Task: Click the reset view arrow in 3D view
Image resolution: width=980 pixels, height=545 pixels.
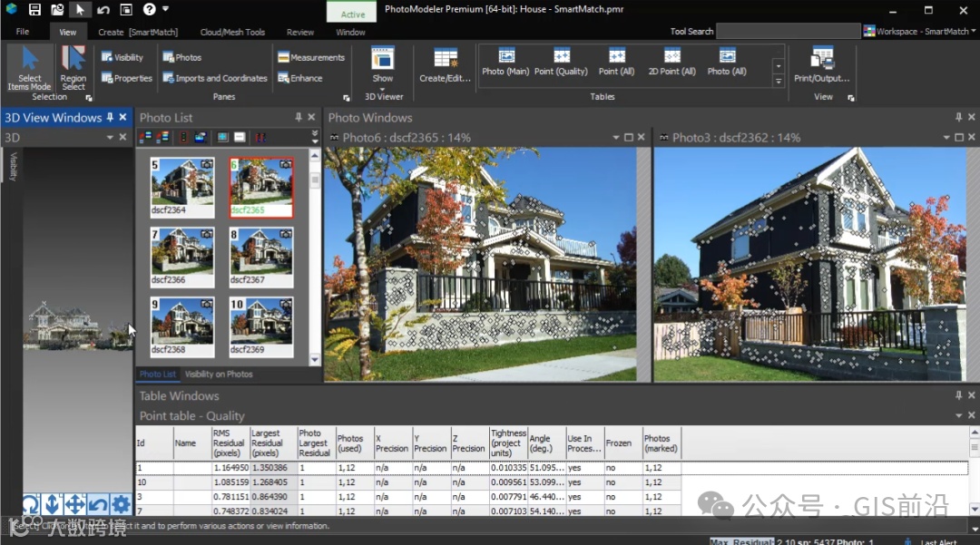Action: tap(97, 504)
